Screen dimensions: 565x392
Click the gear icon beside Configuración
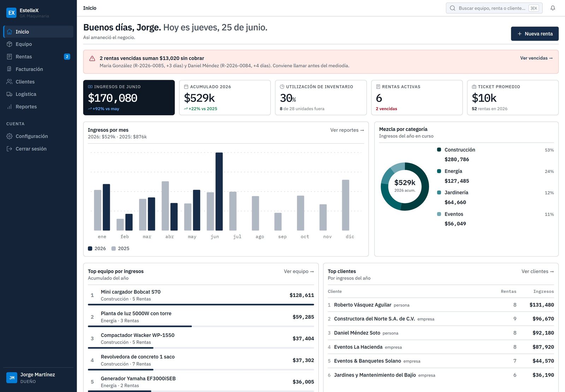(10, 136)
